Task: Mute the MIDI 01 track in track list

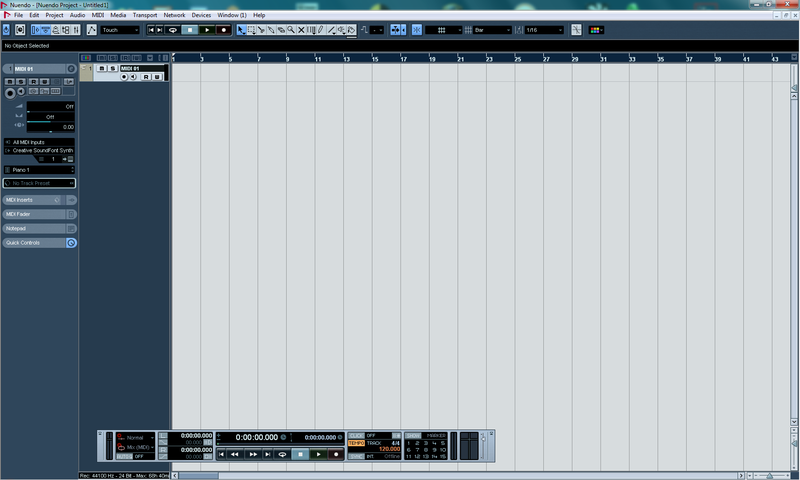Action: (102, 68)
